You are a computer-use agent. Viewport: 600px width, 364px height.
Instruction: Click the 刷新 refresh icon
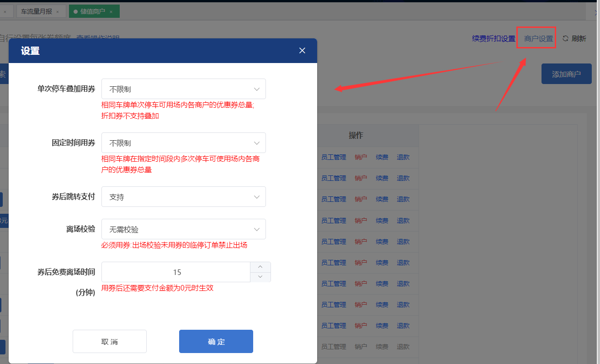565,39
